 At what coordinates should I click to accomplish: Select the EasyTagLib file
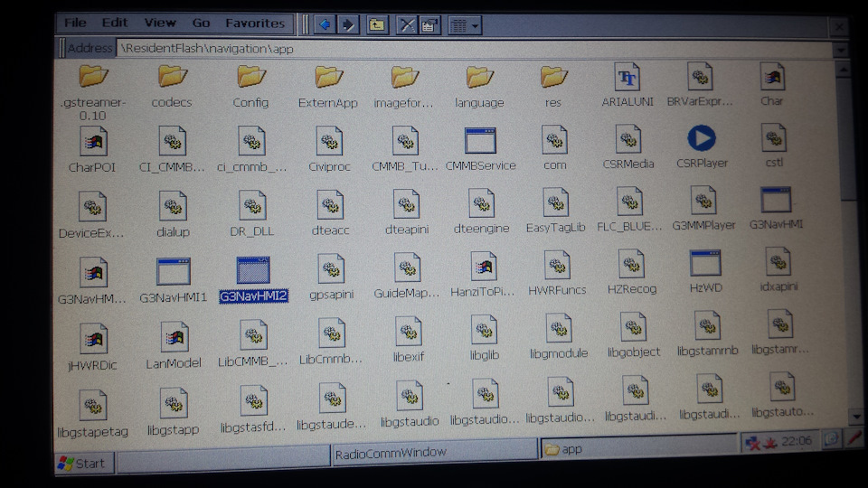[x=555, y=211]
